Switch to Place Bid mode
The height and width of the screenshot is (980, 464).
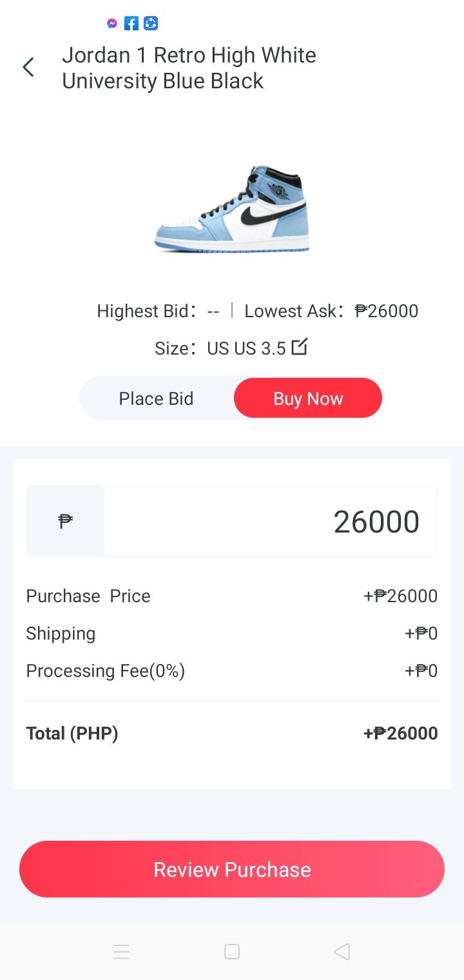[156, 398]
